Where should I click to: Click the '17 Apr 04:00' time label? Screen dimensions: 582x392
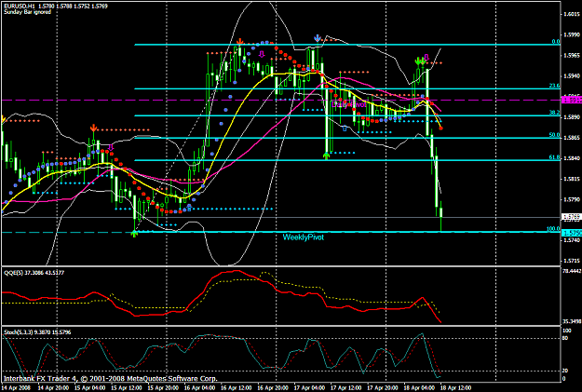pyautogui.click(x=309, y=387)
